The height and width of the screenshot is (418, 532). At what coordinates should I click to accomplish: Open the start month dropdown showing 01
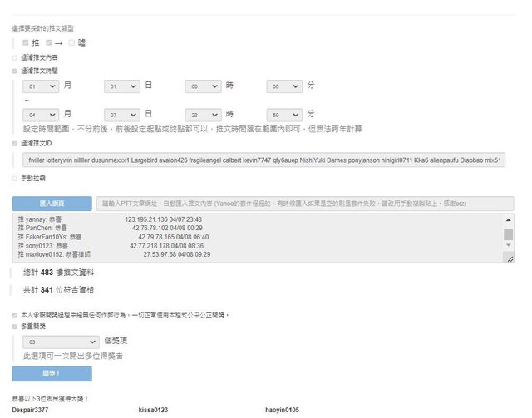(41, 86)
